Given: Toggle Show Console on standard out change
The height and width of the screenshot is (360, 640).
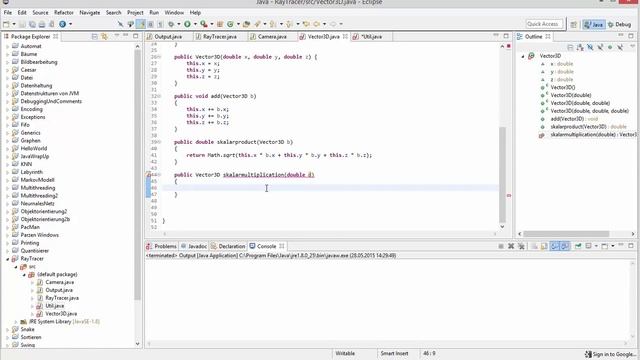Looking at the screenshot, I should (556, 246).
